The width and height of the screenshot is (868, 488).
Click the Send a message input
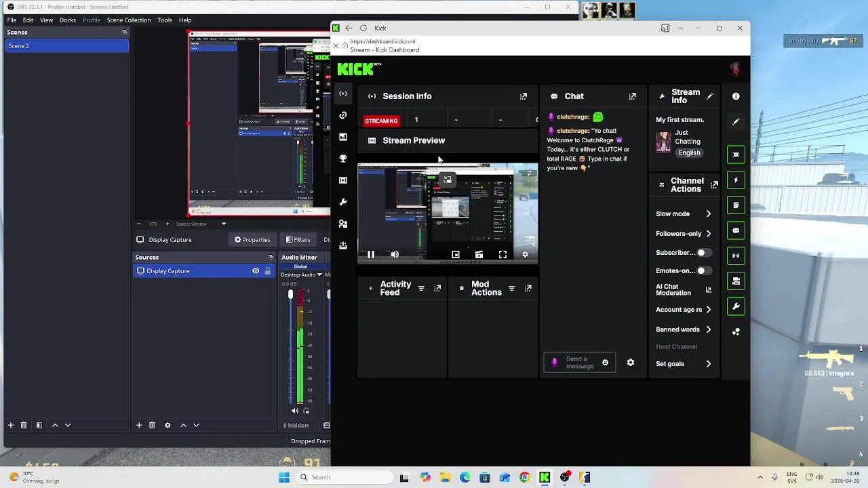(579, 363)
